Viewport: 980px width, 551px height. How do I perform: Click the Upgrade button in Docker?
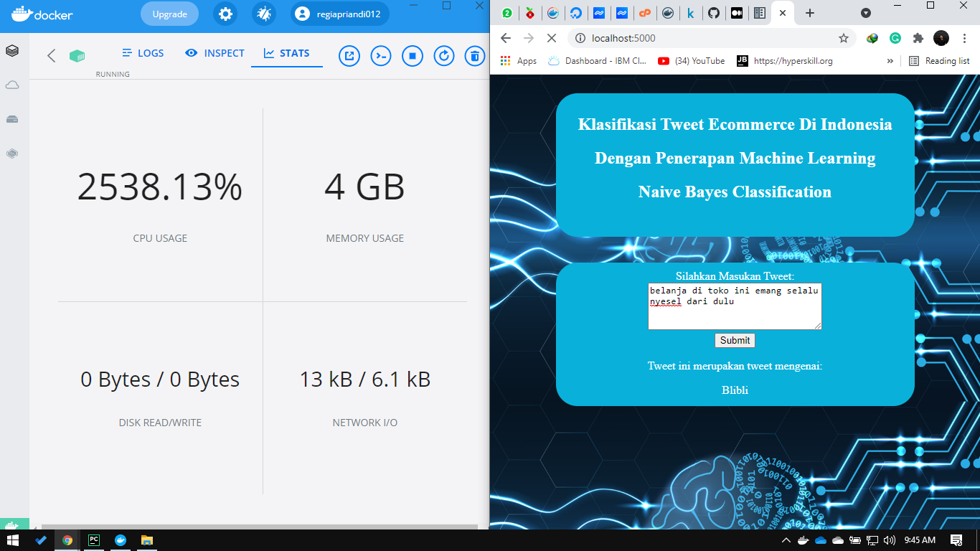pyautogui.click(x=169, y=14)
